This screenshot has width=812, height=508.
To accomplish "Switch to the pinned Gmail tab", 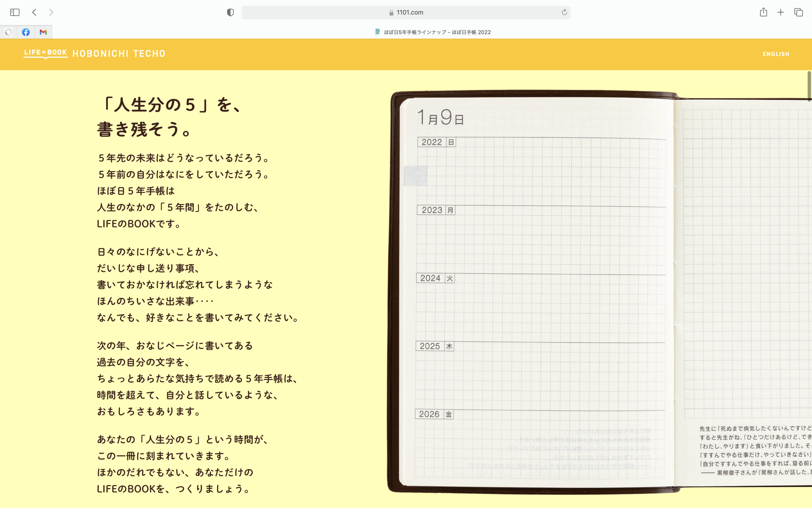I will pyautogui.click(x=43, y=32).
